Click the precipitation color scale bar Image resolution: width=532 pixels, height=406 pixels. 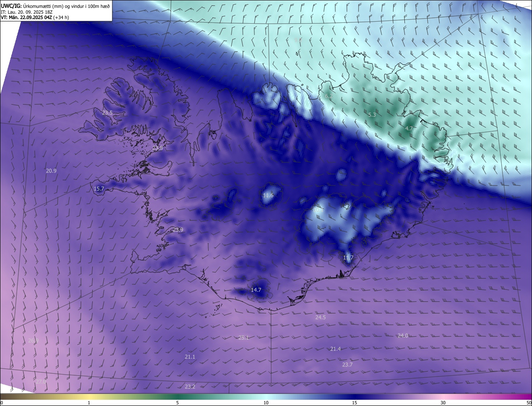266,396
